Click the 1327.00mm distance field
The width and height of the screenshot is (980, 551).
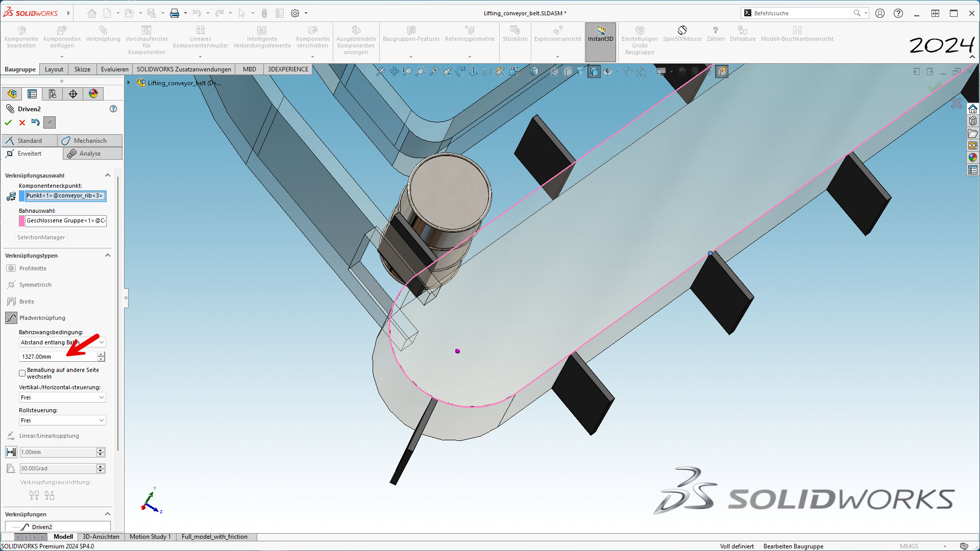[x=58, y=357]
